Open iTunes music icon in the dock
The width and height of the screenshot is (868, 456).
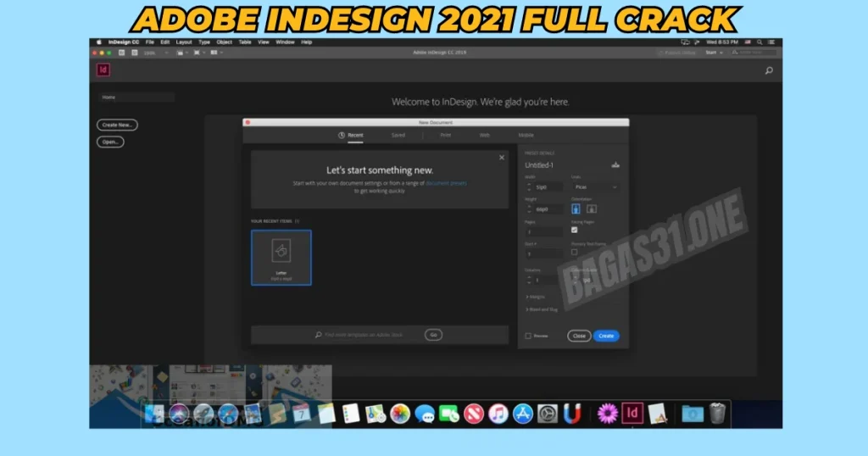(498, 414)
